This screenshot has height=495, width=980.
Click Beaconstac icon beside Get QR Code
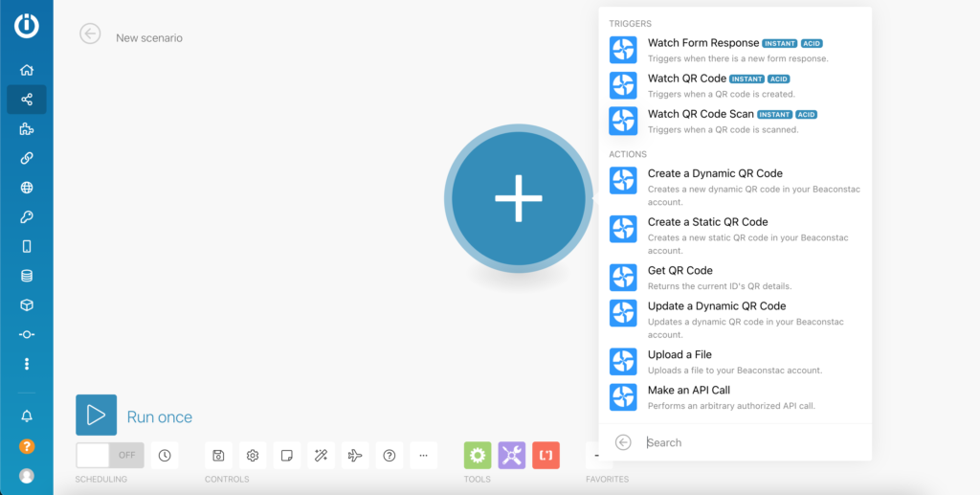coord(623,278)
